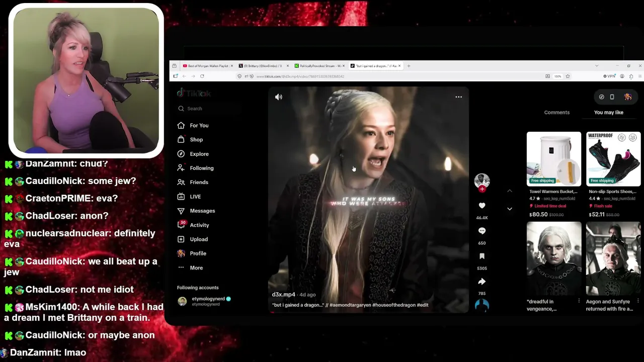Reset the 150% zoom level indicator
Viewport: 644px width, 362px height.
pyautogui.click(x=557, y=76)
